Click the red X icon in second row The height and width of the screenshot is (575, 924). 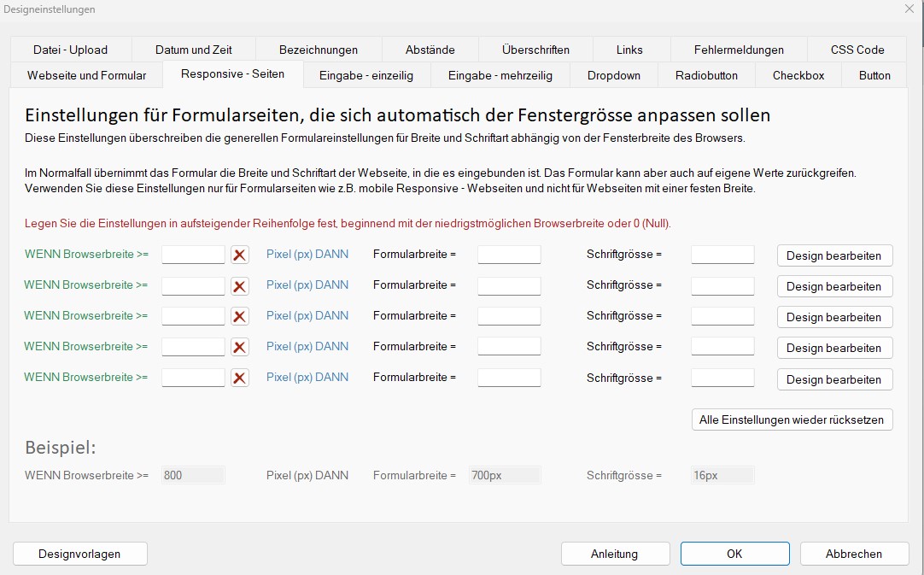pos(240,285)
